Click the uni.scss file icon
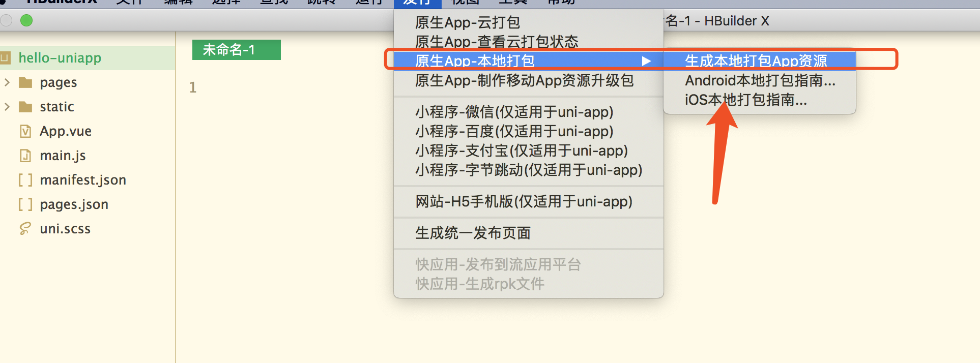This screenshot has width=980, height=363. click(x=25, y=229)
